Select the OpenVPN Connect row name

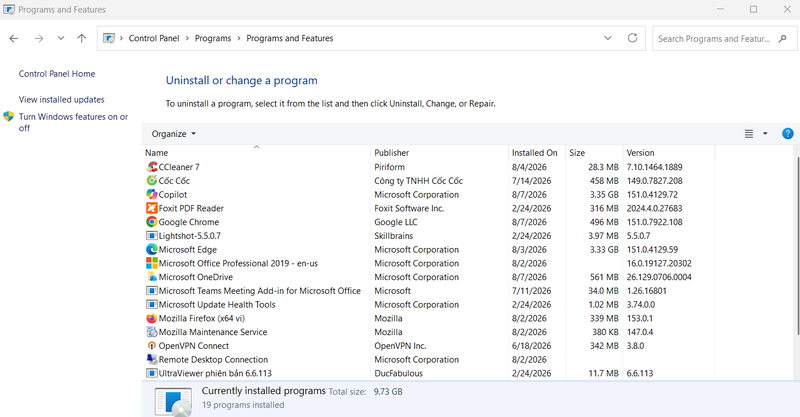[x=194, y=346]
